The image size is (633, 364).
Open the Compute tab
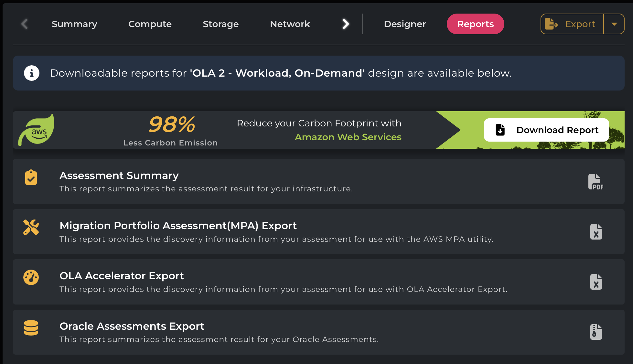click(150, 24)
